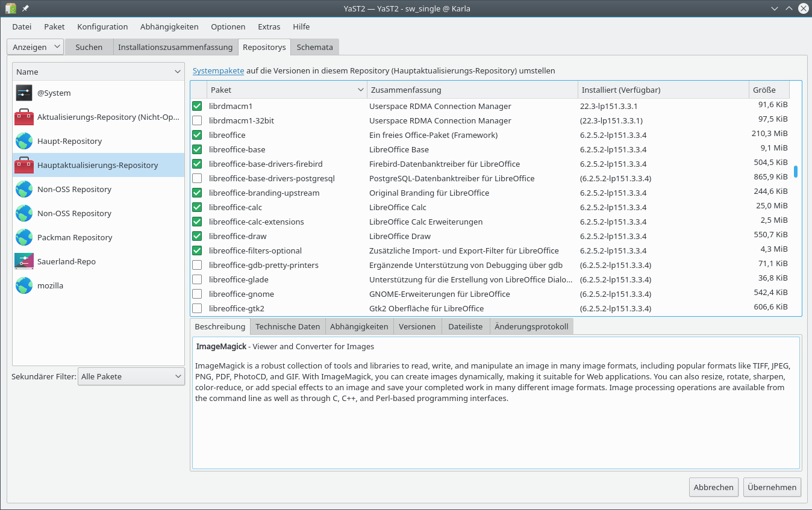This screenshot has width=812, height=510.
Task: Show the Beschreibung tab
Action: 220,326
